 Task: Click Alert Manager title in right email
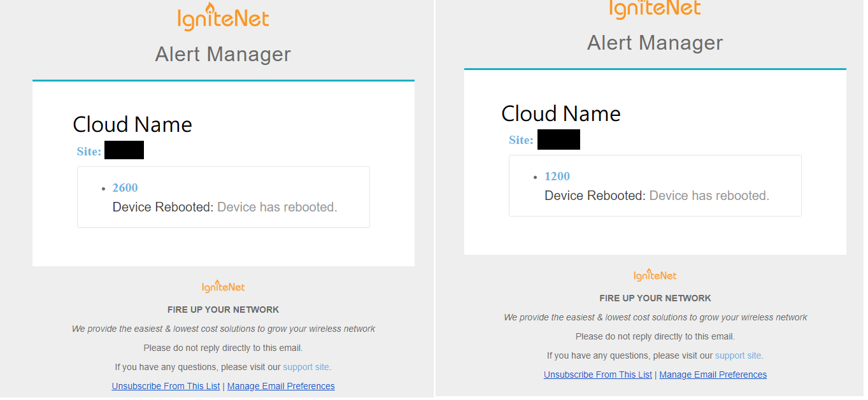click(x=655, y=42)
